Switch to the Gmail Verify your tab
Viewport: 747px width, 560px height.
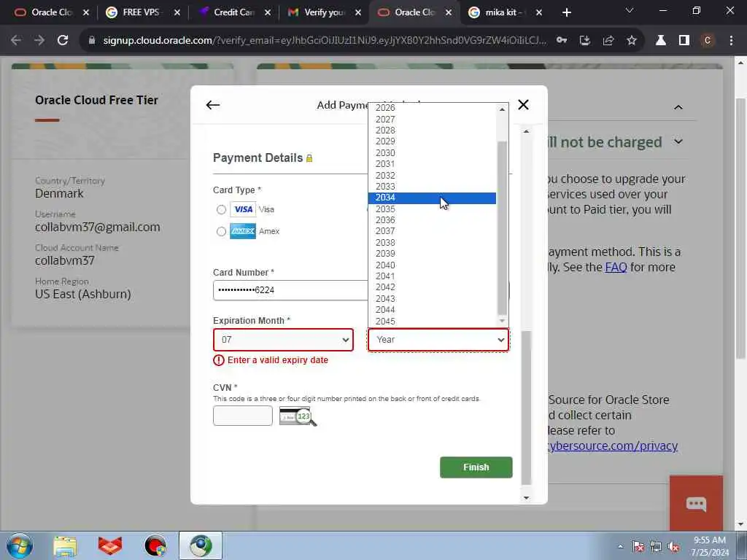tap(324, 12)
